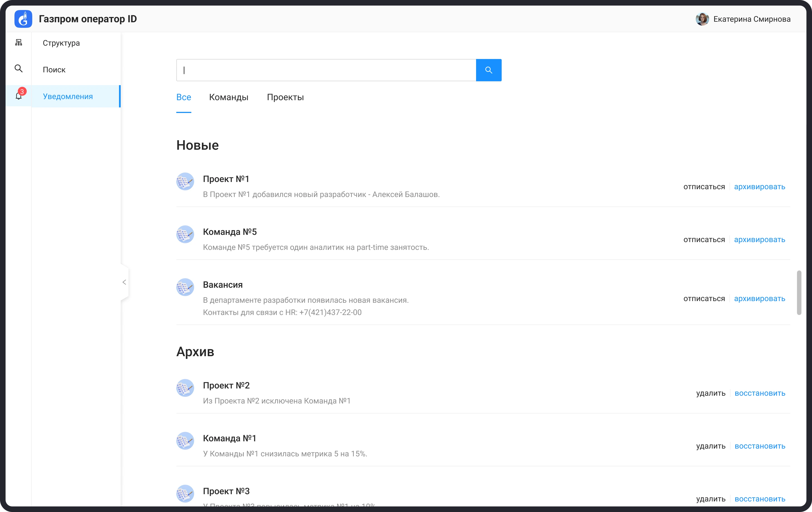
Task: Switch to the Команды tab
Action: [229, 97]
